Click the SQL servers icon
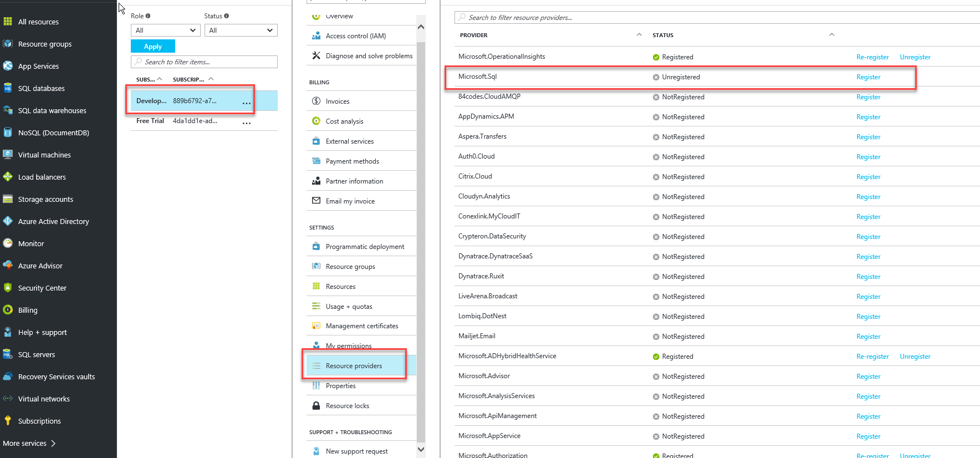980x458 pixels. pyautogui.click(x=8, y=354)
